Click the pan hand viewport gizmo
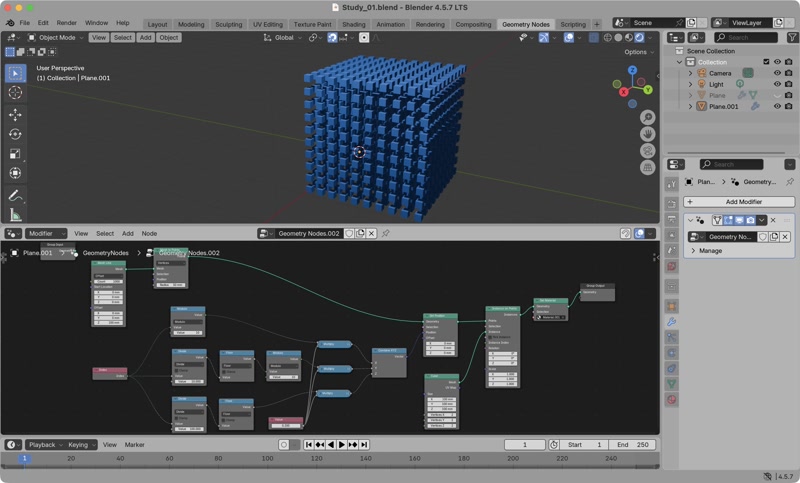This screenshot has width=800, height=483. [648, 134]
